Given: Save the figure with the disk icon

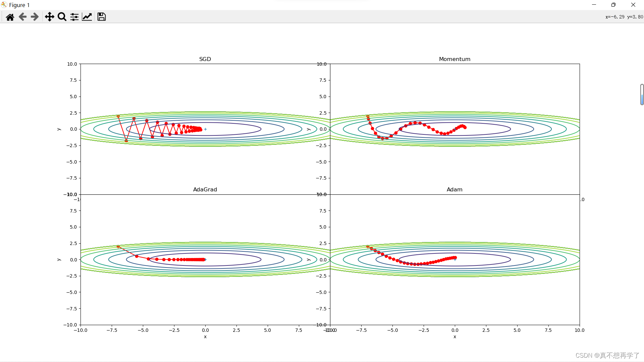Looking at the screenshot, I should tap(102, 17).
